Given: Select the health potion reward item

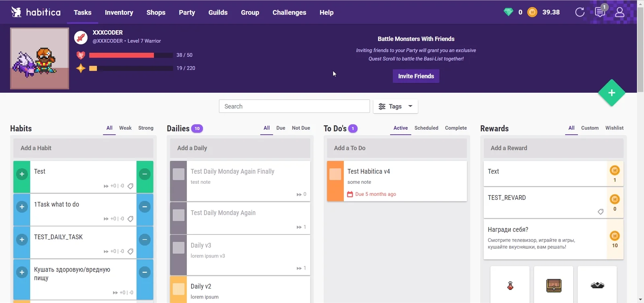Looking at the screenshot, I should click(x=510, y=285).
